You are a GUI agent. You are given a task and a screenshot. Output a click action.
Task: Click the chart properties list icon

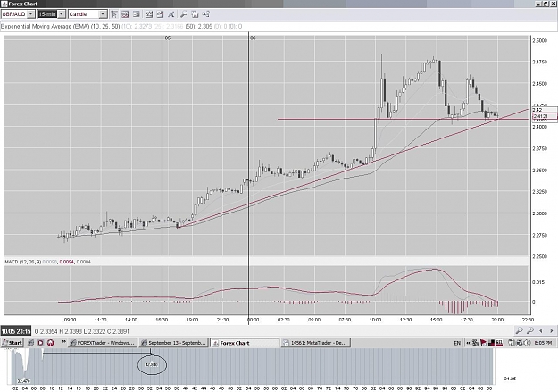(x=136, y=14)
